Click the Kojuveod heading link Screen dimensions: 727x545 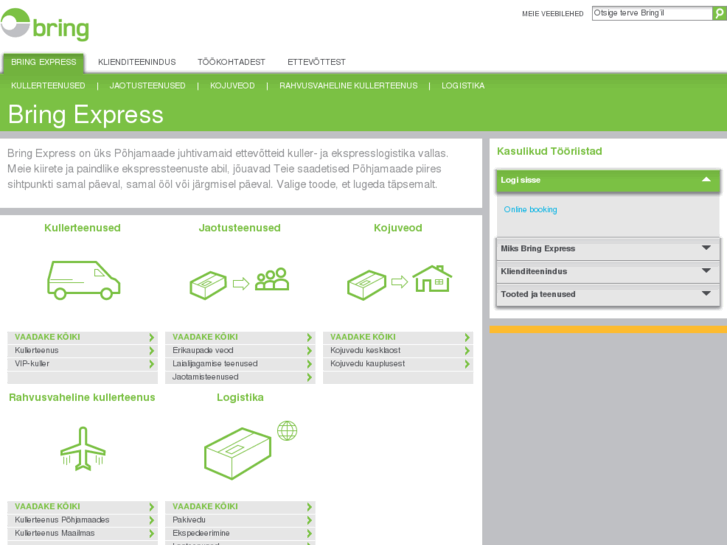[398, 228]
